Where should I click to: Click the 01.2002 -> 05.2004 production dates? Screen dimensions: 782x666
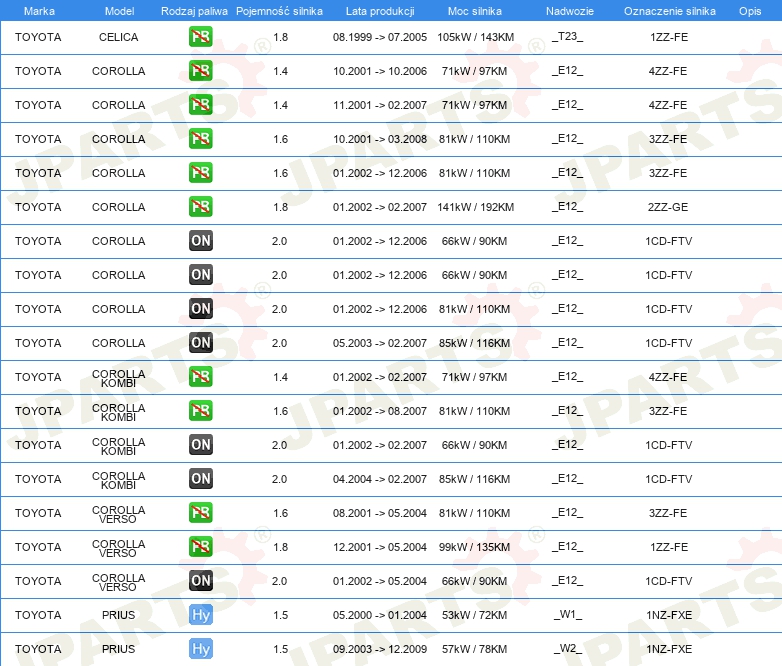380,581
